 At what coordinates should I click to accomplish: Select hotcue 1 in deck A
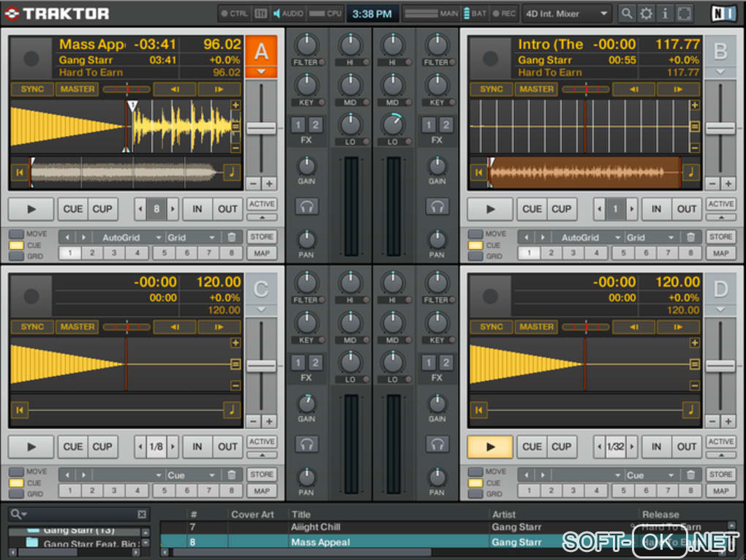pos(70,253)
